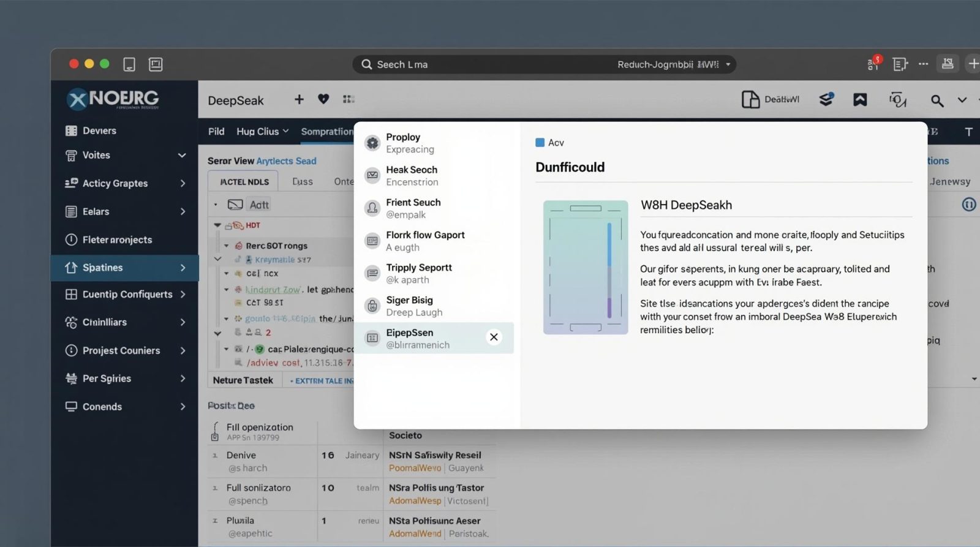Click the W8H DeepSeakh preview thumbnail
The width and height of the screenshot is (980, 547).
click(586, 267)
